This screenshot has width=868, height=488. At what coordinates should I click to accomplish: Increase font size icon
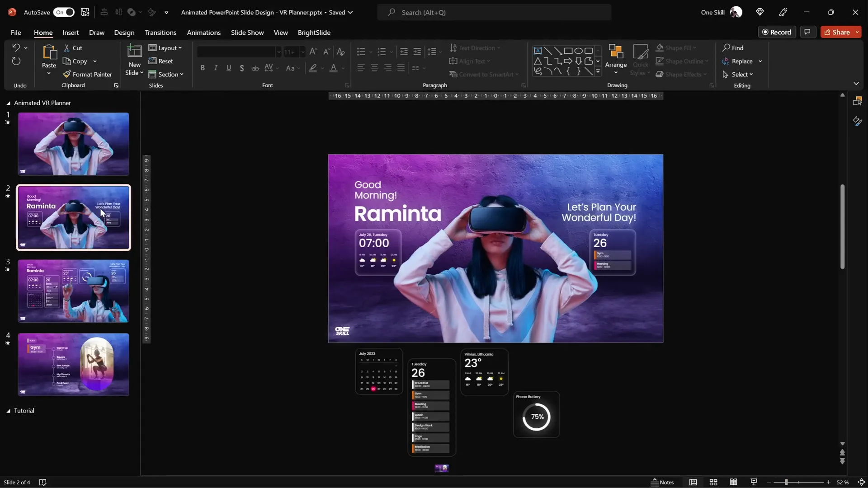click(313, 52)
